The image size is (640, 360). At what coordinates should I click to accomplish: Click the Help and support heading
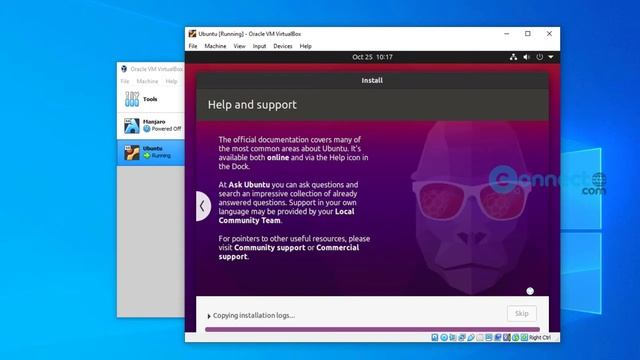tap(252, 105)
